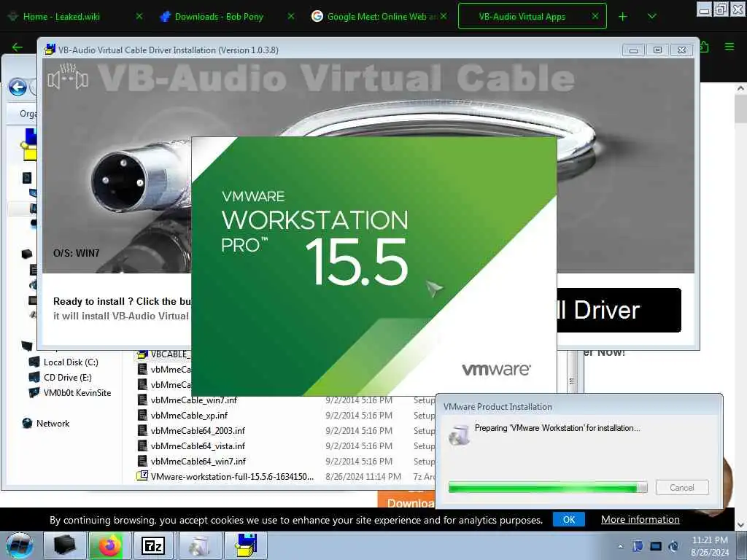Select the VMware-workstation-full-15.5.6 archive file
Image resolution: width=747 pixels, height=560 pixels.
(232, 476)
